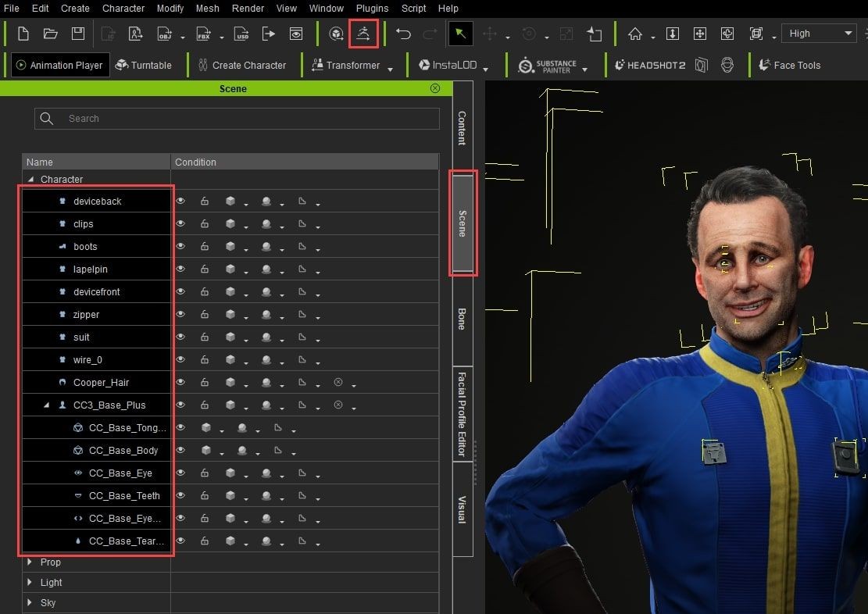868x614 pixels.
Task: Click the Undo arrow in toolbar
Action: coord(403,34)
